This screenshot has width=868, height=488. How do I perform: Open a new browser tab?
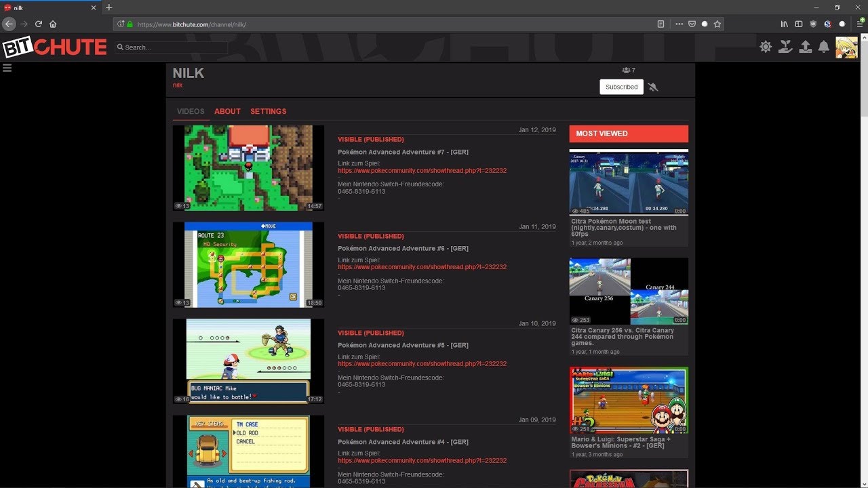[108, 7]
